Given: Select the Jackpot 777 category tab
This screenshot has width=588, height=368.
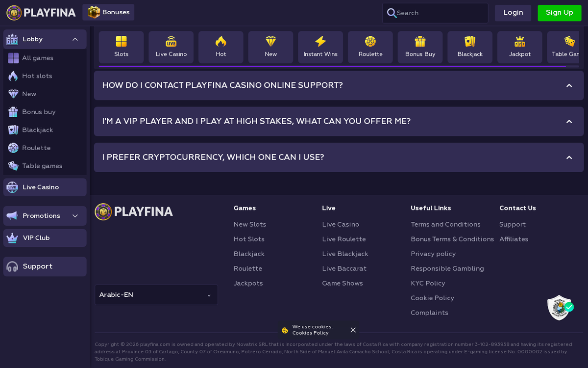Looking at the screenshot, I should 520,47.
